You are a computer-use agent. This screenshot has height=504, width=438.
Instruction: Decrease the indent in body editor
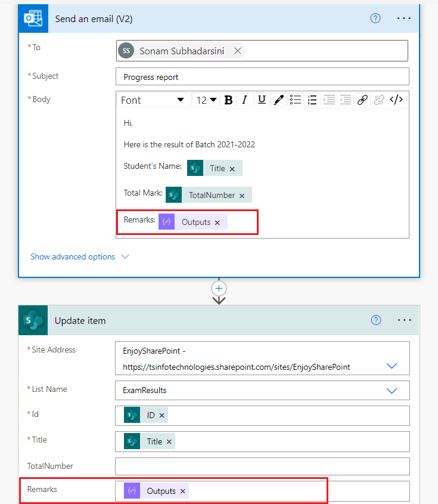click(x=346, y=100)
